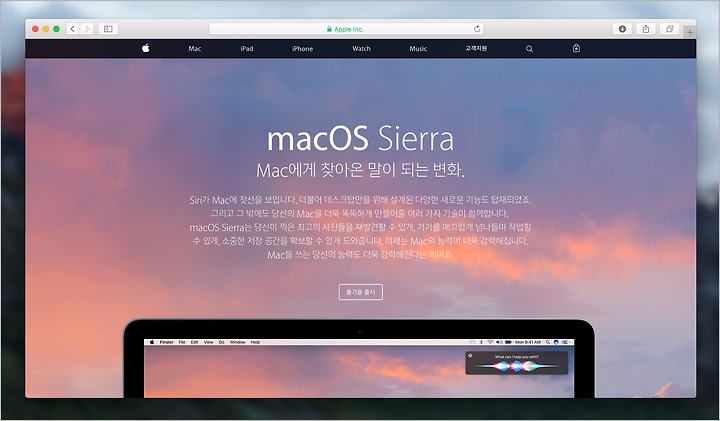Click the Apple Inc. address bar field
The width and height of the screenshot is (720, 421).
pyautogui.click(x=346, y=29)
